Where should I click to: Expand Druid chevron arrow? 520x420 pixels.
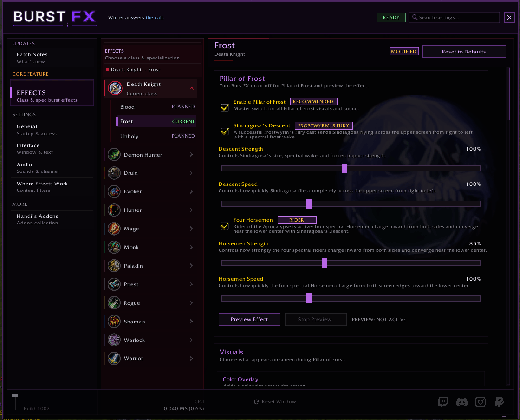coord(191,173)
